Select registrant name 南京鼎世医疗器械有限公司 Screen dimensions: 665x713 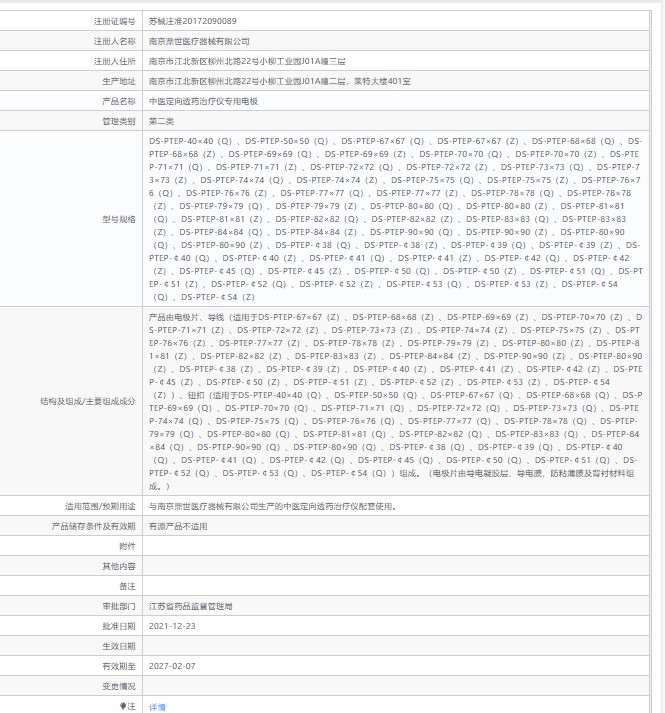pos(199,41)
